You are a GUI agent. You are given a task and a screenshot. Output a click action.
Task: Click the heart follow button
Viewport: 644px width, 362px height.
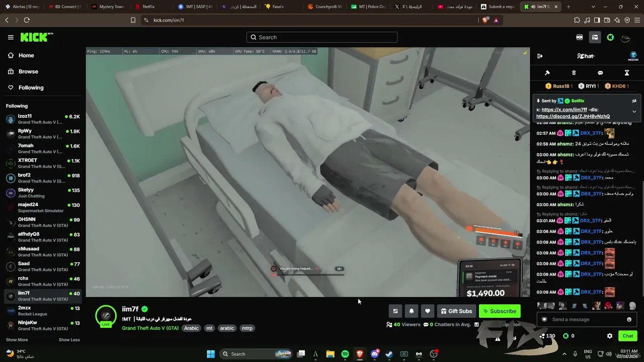coord(428,311)
